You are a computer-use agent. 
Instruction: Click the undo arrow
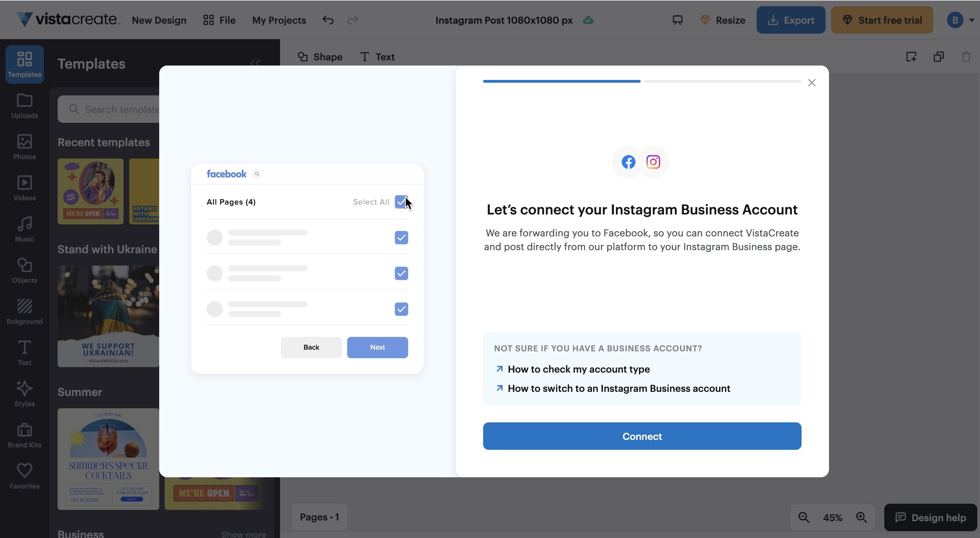coord(328,20)
